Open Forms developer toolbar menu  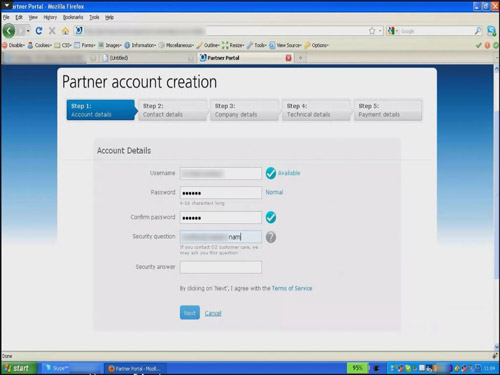[x=85, y=45]
